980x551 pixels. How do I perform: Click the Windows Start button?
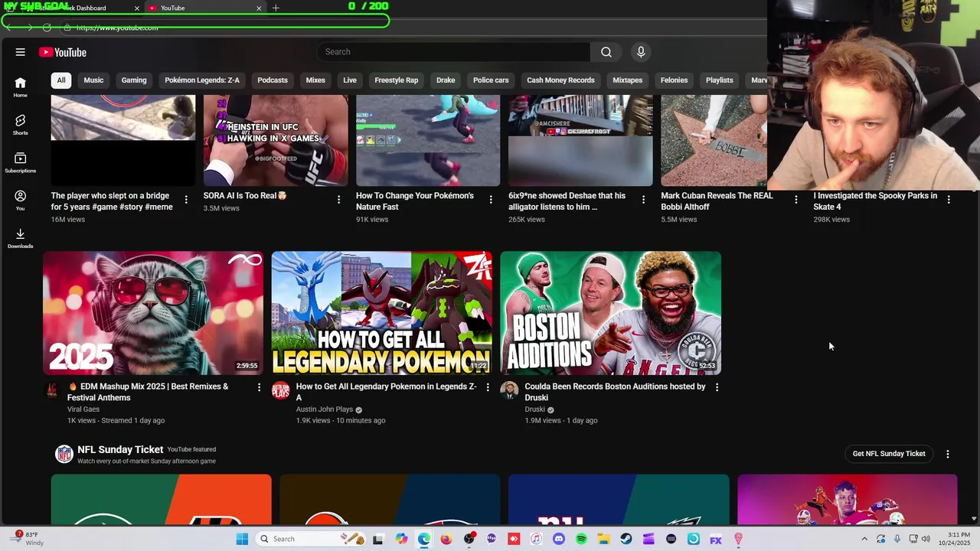point(242,539)
